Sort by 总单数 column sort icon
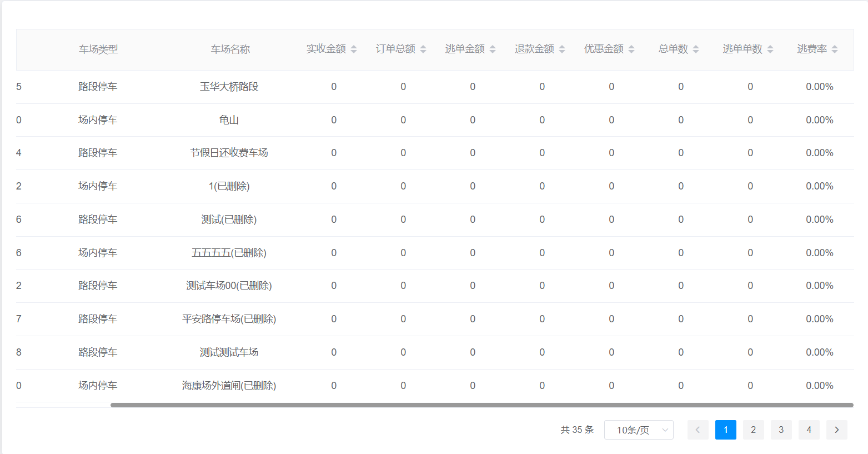 pyautogui.click(x=696, y=49)
